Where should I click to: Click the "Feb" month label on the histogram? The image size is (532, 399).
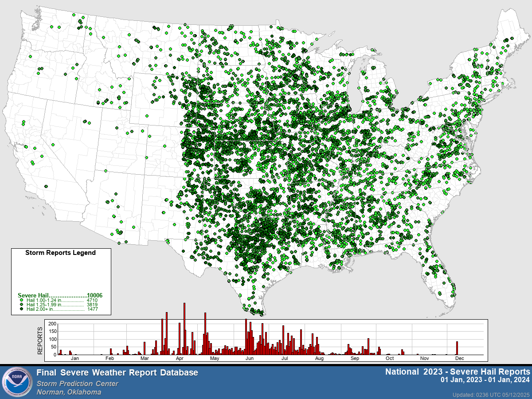(110, 358)
